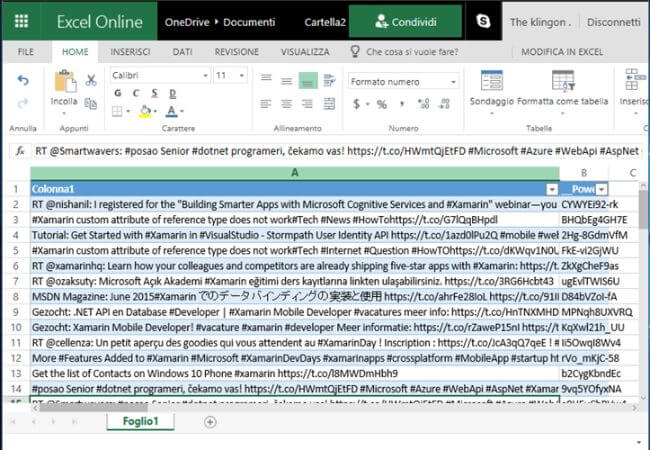Viewport: 650px width, 450px height.
Task: Open the OneDrive breadcrumb link
Action: pos(187,22)
